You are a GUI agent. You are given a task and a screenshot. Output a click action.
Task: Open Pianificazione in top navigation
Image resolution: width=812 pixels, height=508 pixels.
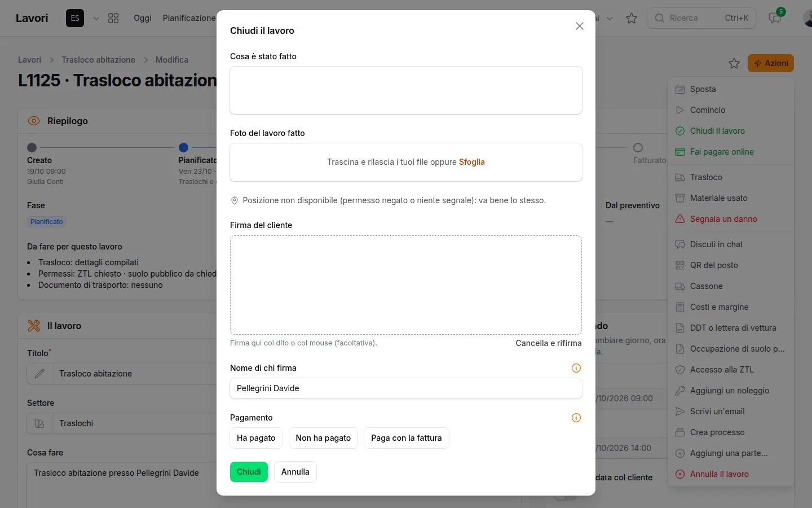click(189, 18)
